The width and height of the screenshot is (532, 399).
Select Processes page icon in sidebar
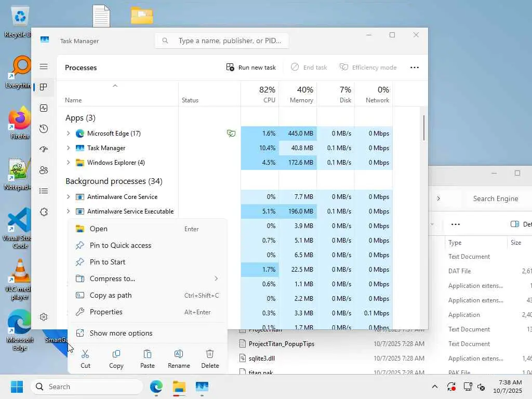point(44,87)
